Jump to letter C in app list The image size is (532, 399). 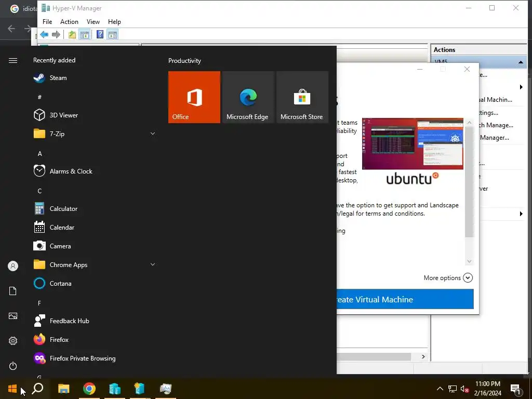39,191
